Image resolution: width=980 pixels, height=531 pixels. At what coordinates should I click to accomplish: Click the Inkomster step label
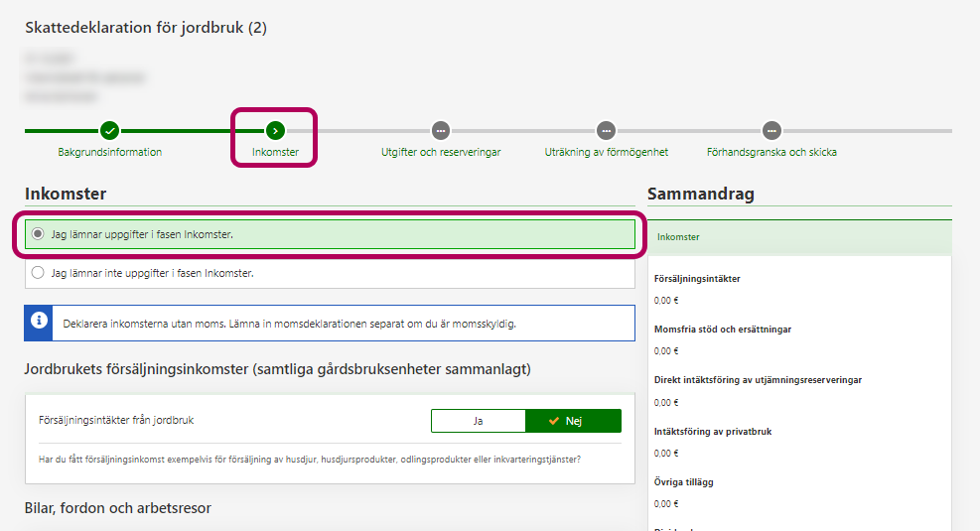(x=275, y=153)
